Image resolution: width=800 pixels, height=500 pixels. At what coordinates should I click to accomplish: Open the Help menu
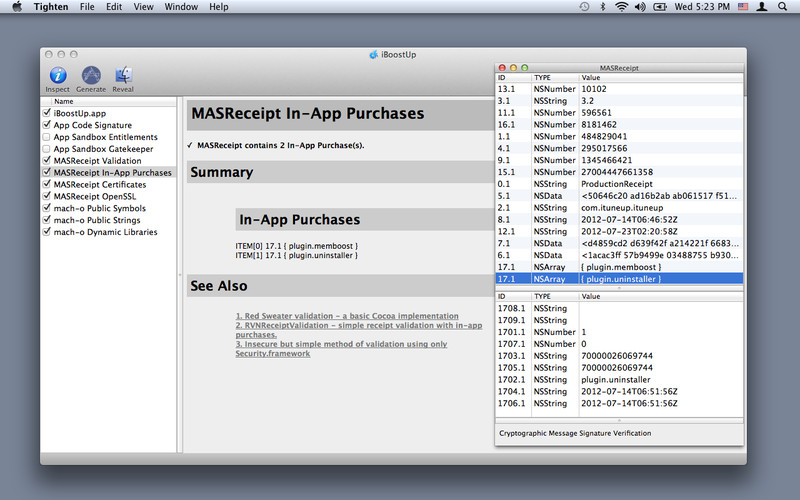[218, 7]
